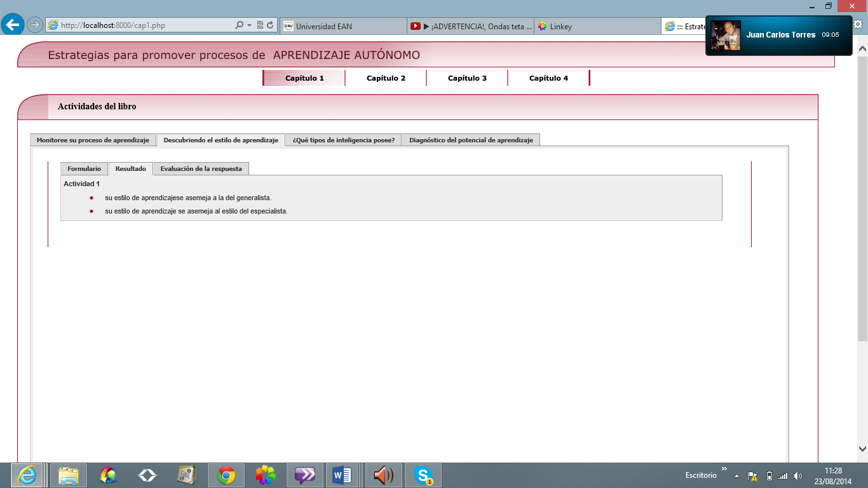
Task: Go to Capítulo 2
Action: pos(386,78)
